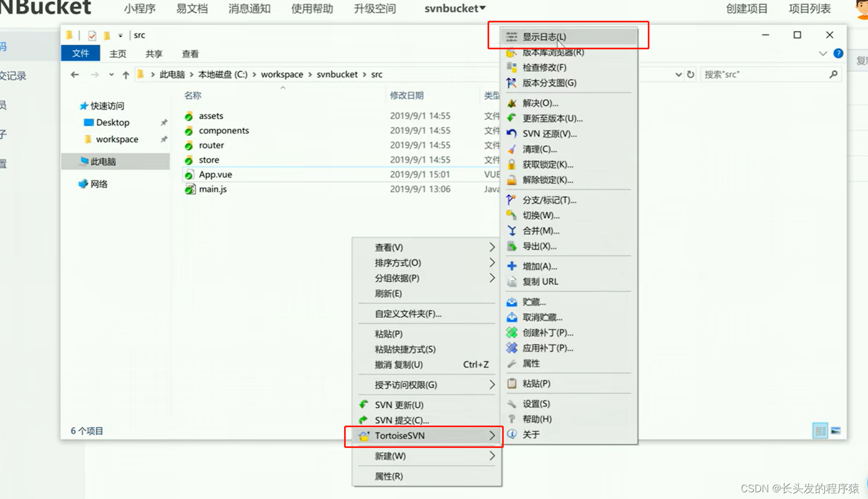Viewport: 868px width, 499px height.
Task: Click the Check for modifications icon (检查修改)
Action: click(x=512, y=67)
